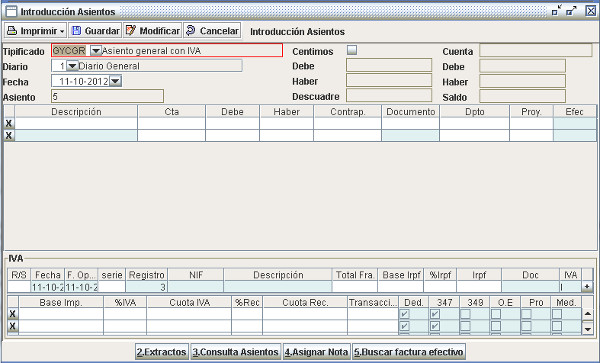Viewport: 600px width, 363px height.
Task: Click 5.Buscar factura efectivo button
Action: point(409,352)
